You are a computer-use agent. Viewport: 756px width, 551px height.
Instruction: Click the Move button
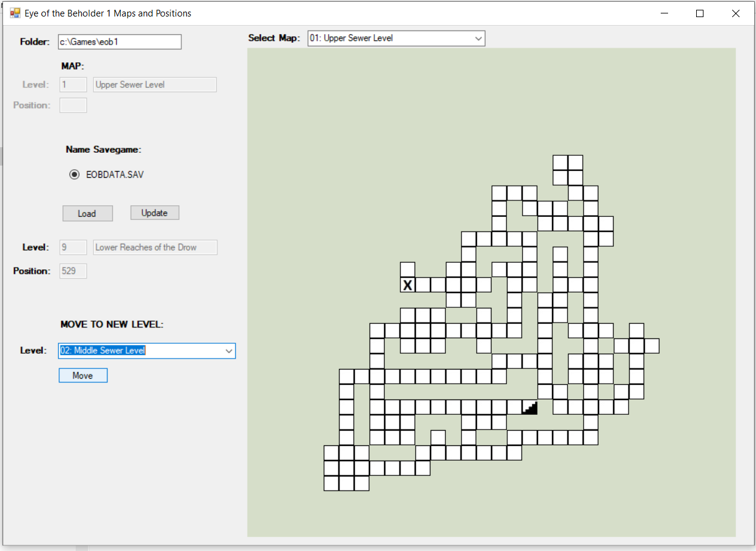pos(83,375)
